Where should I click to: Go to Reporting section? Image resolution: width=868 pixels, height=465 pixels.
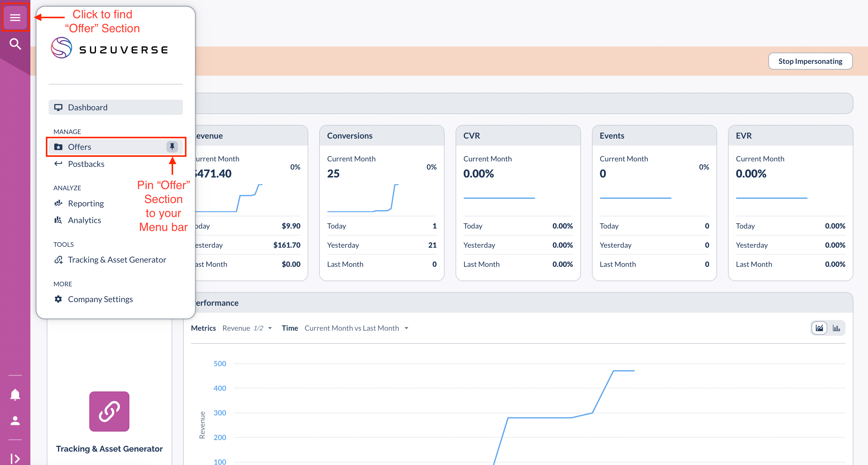(86, 203)
